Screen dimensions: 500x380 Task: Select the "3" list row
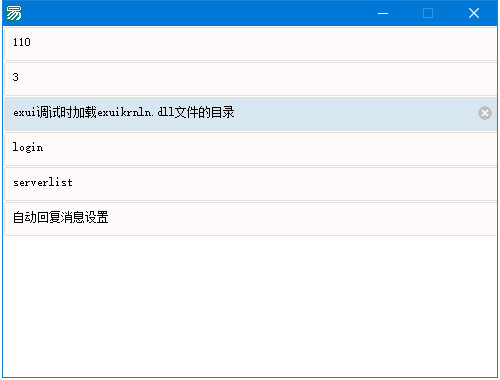[x=251, y=79]
